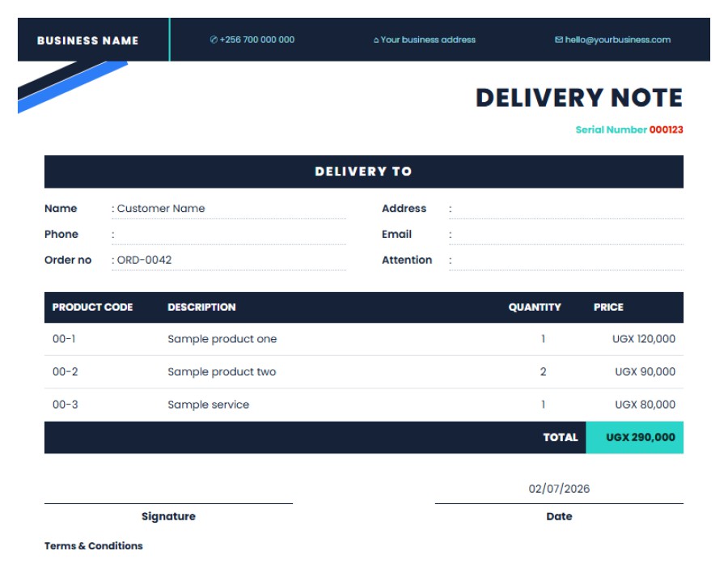728x568 pixels.
Task: Click the Name field with Customer Name
Action: 229,209
